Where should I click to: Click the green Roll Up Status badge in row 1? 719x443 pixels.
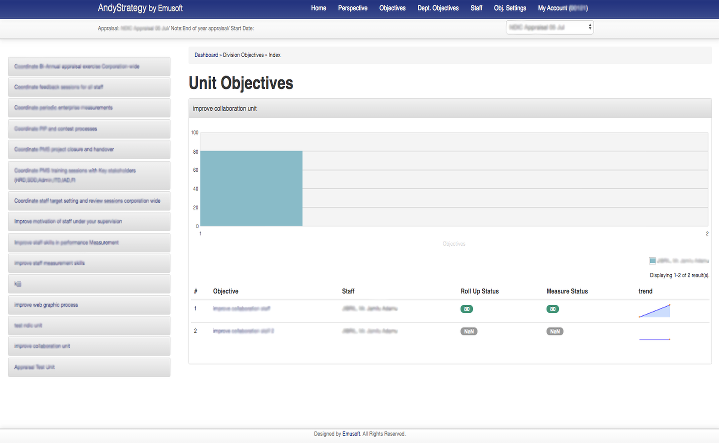tap(467, 309)
